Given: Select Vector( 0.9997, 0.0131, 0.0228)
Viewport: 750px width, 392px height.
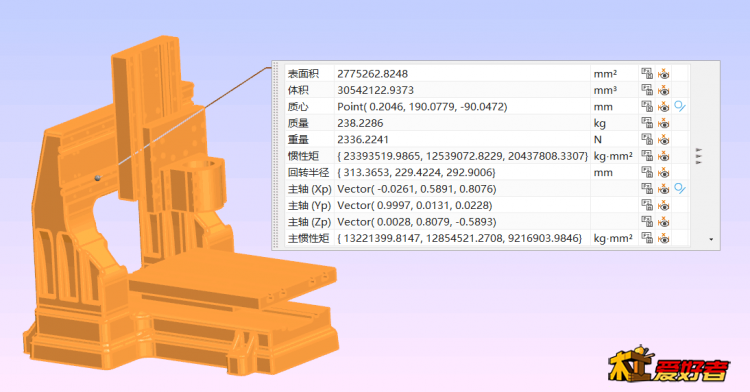Looking at the screenshot, I should (x=415, y=205).
